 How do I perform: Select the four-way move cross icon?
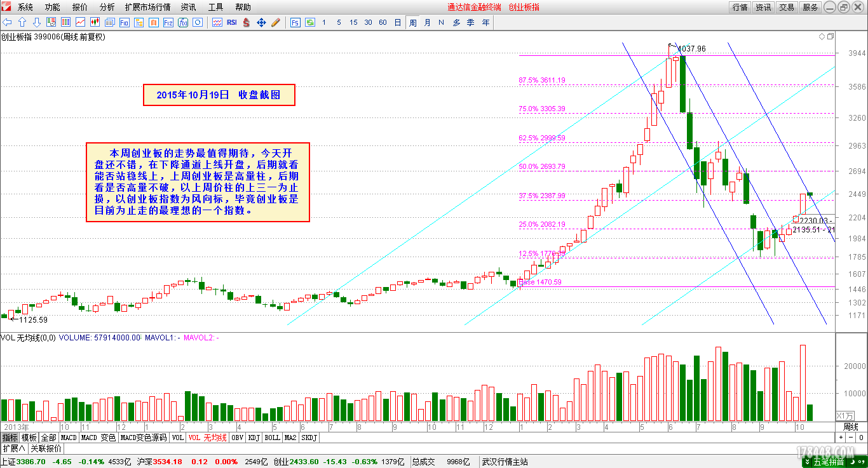(261, 22)
